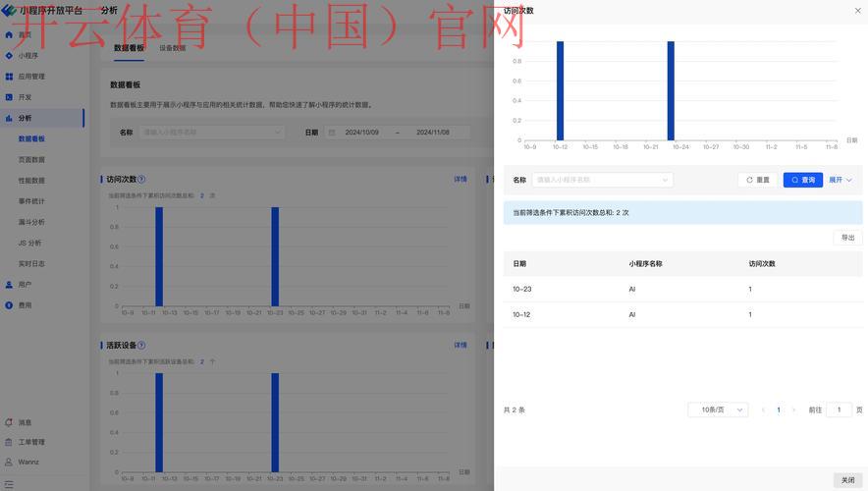Click the start date 2024/10/09 field
Image resolution: width=868 pixels, height=491 pixels.
coord(362,133)
